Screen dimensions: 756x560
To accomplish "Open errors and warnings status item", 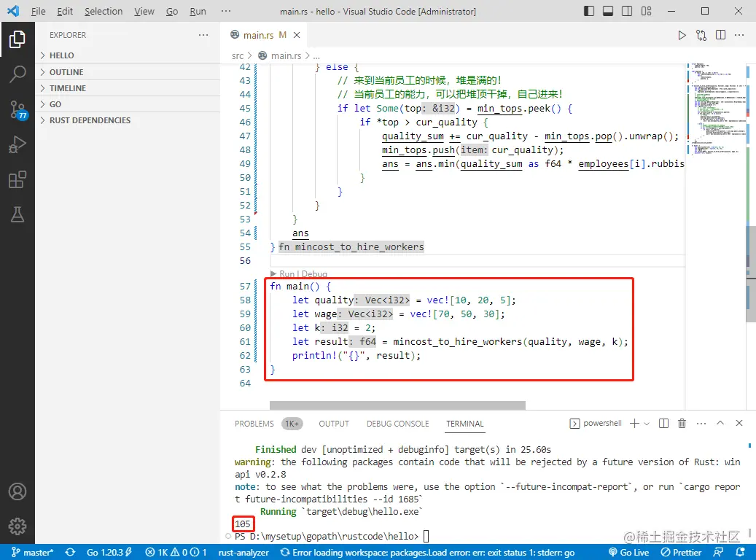I will point(176,552).
